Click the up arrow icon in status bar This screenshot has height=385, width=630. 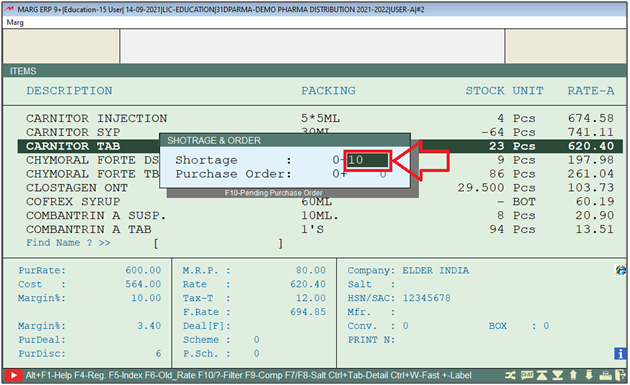[x=573, y=375]
